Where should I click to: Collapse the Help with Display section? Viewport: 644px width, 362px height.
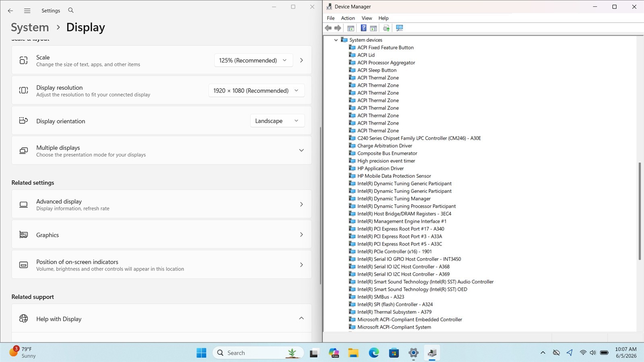(x=301, y=319)
